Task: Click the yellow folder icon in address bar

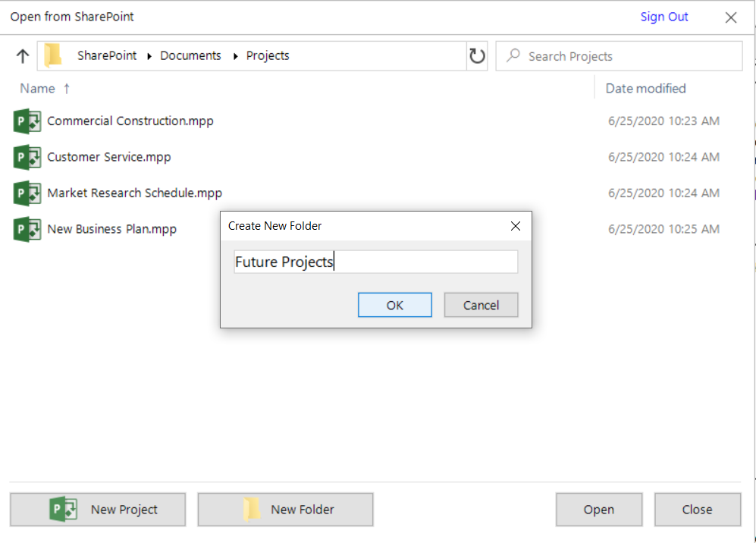Action: point(53,55)
